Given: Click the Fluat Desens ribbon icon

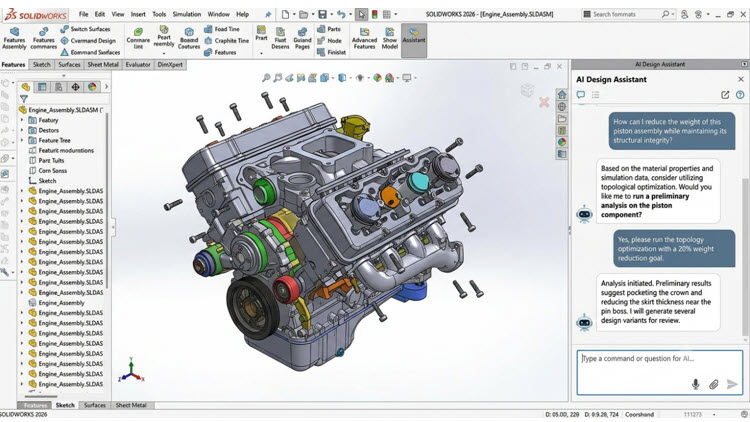Looking at the screenshot, I should (x=280, y=38).
